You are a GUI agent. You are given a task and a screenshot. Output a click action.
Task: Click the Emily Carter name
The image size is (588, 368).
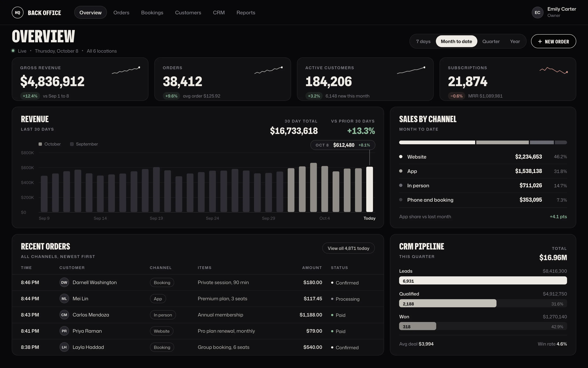(562, 9)
